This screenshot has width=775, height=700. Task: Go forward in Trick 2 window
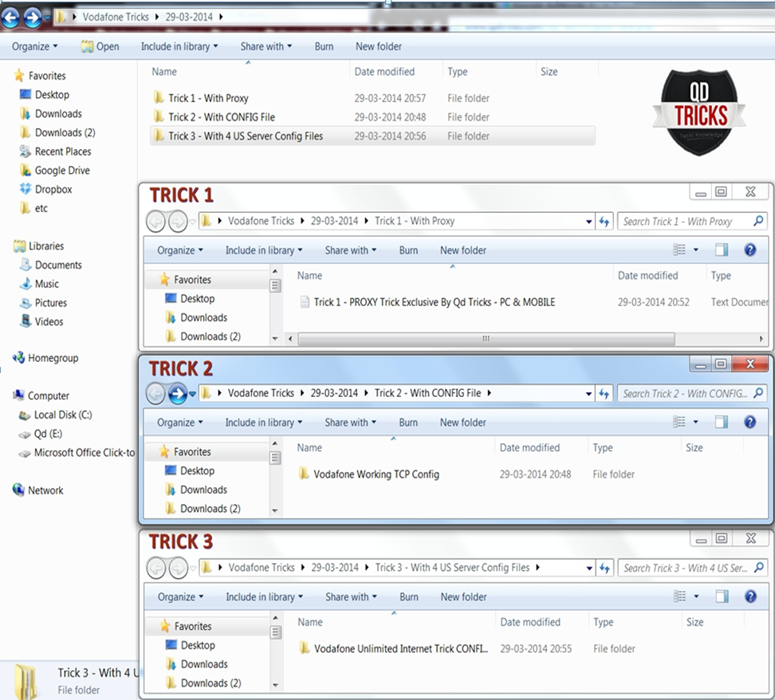[178, 394]
